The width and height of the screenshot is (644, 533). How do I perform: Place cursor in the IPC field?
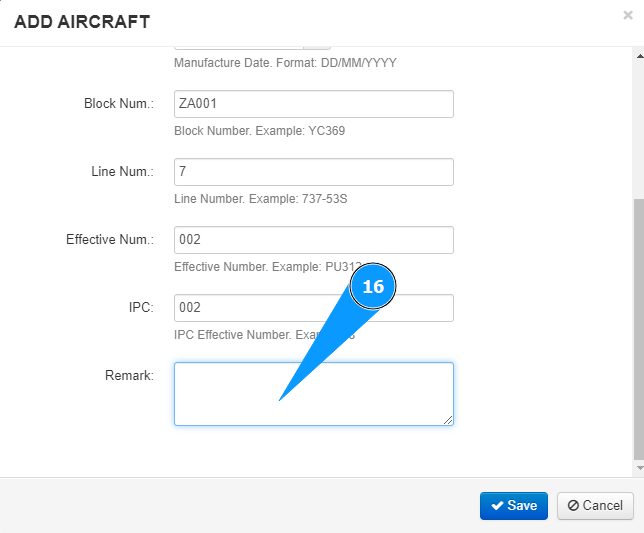(x=262, y=308)
